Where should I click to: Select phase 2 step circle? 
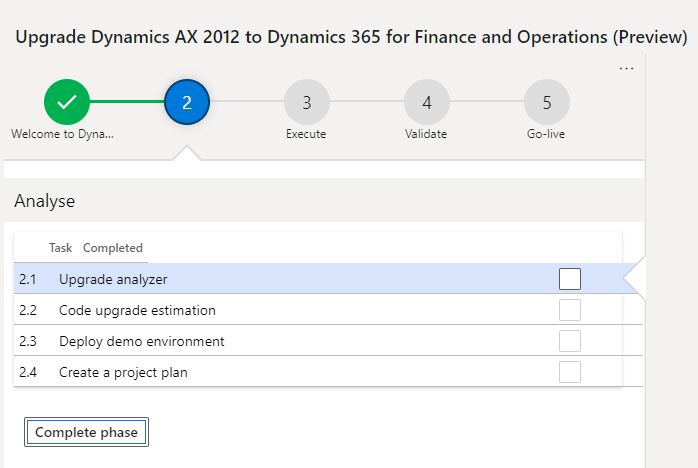click(x=187, y=102)
